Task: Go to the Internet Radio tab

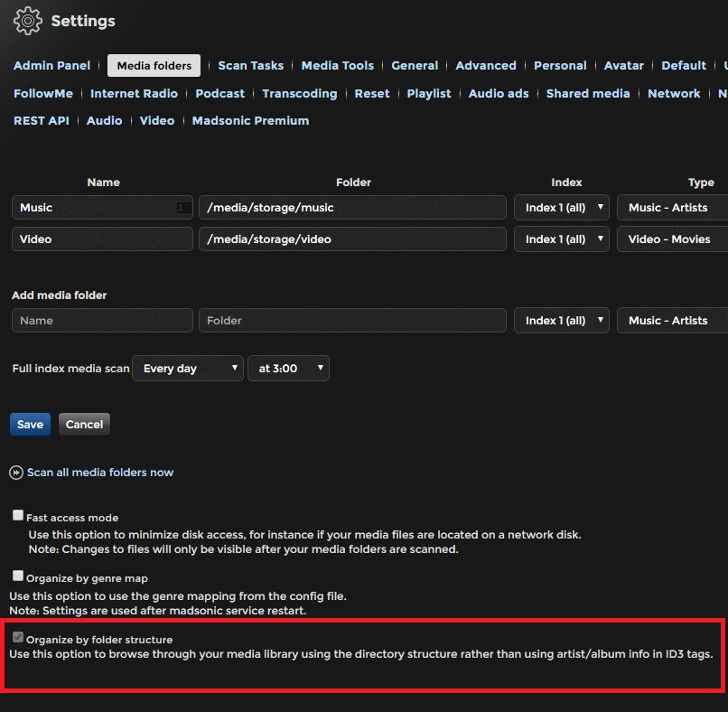Action: 134,94
